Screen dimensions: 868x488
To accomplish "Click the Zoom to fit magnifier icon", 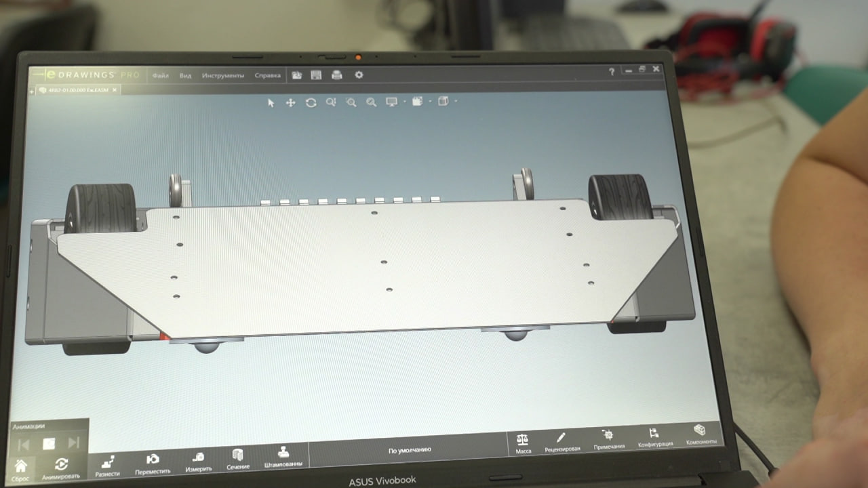I will (x=330, y=102).
